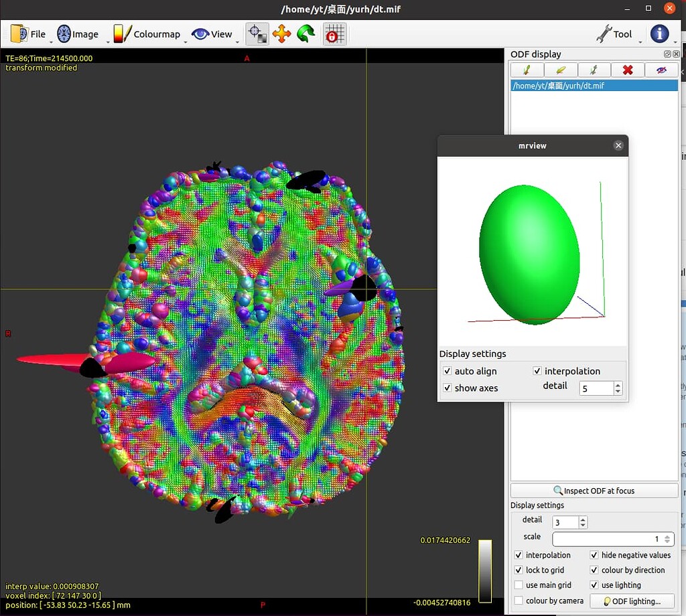Open the File menu

[29, 34]
